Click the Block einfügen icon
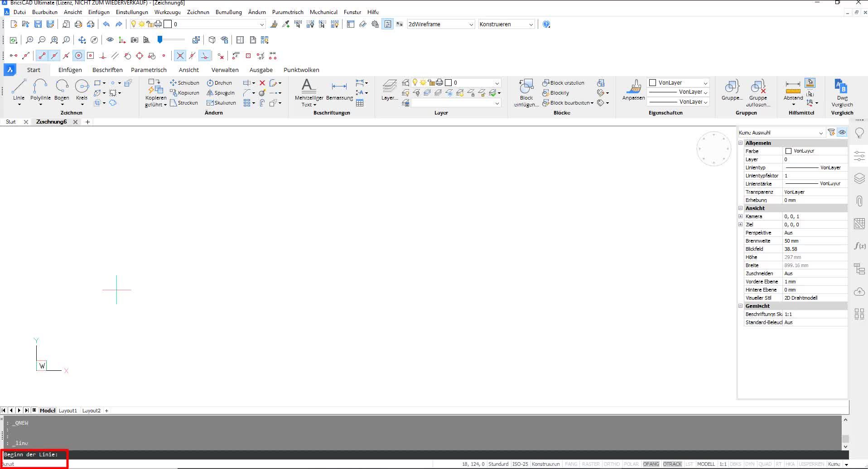The height and width of the screenshot is (469, 868). pos(526,89)
